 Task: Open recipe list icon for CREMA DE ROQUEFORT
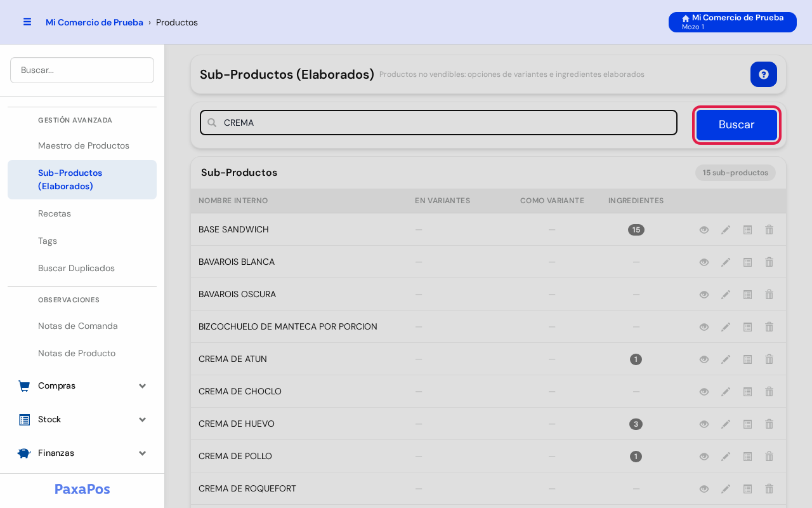click(x=747, y=489)
